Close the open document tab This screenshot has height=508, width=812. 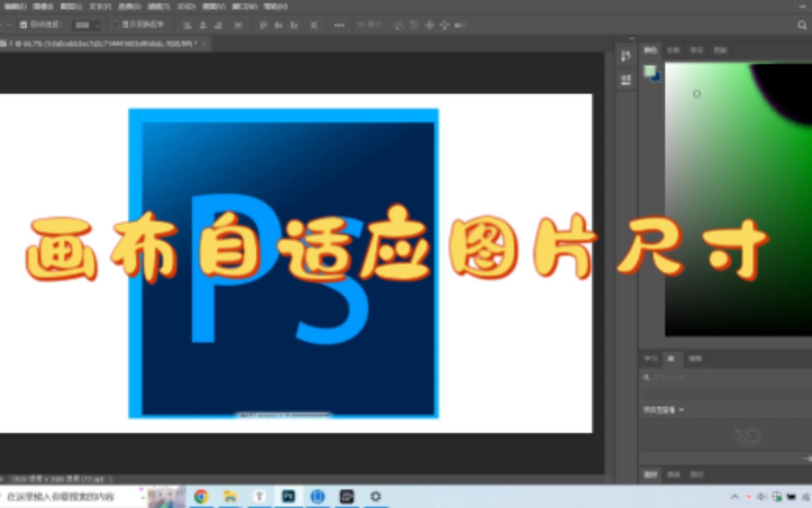click(204, 44)
